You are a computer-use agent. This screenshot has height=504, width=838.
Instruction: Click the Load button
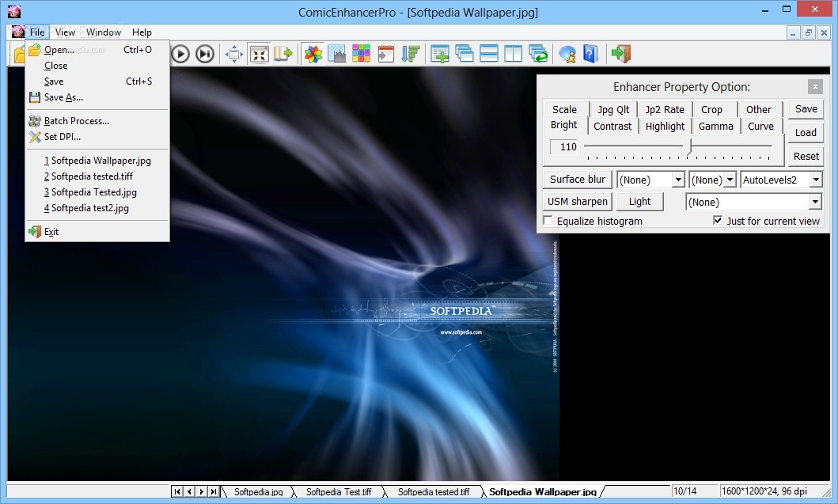[806, 133]
